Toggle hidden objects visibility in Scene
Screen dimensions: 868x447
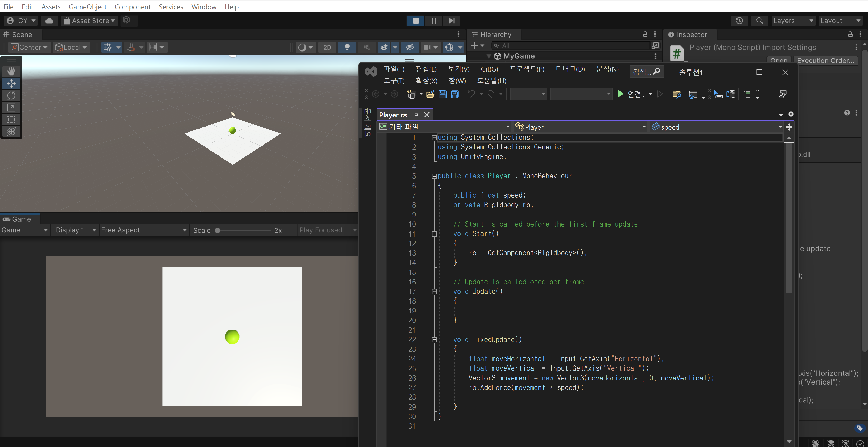coord(409,47)
